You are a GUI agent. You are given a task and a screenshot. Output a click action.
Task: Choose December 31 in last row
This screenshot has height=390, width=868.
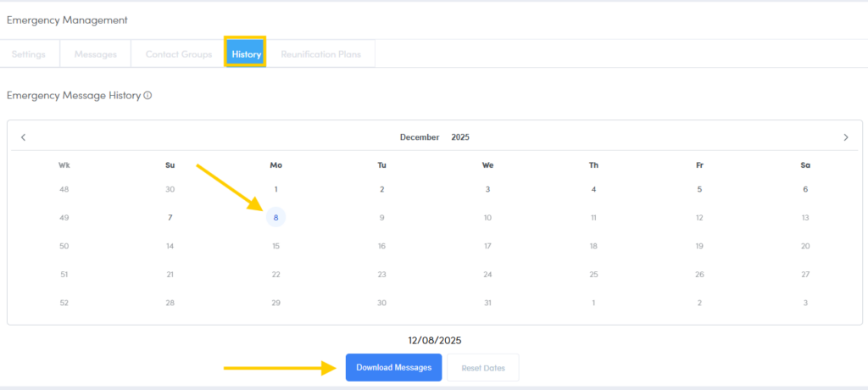(x=487, y=303)
